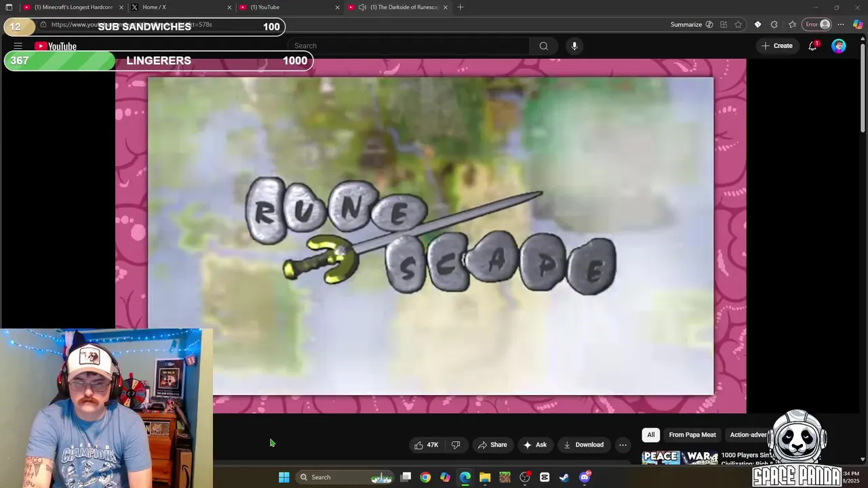Open File Explorer from the taskbar
Screen dimensions: 868x488
coord(485,477)
